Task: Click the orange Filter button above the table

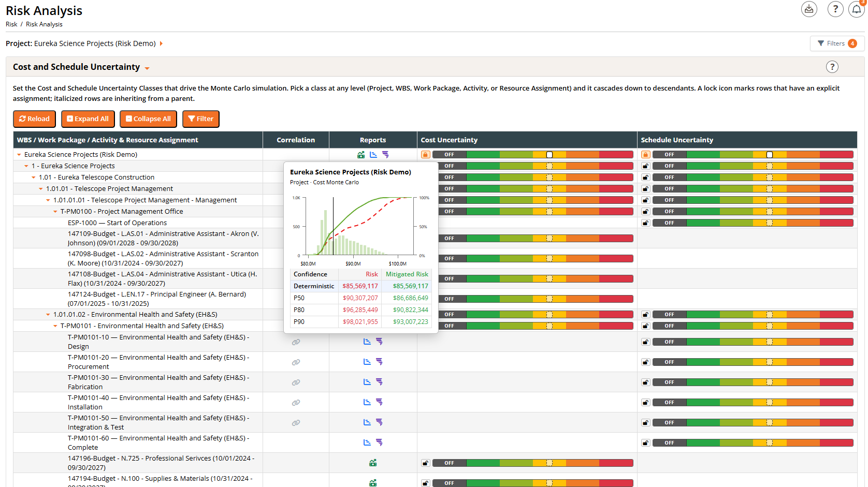Action: 200,119
